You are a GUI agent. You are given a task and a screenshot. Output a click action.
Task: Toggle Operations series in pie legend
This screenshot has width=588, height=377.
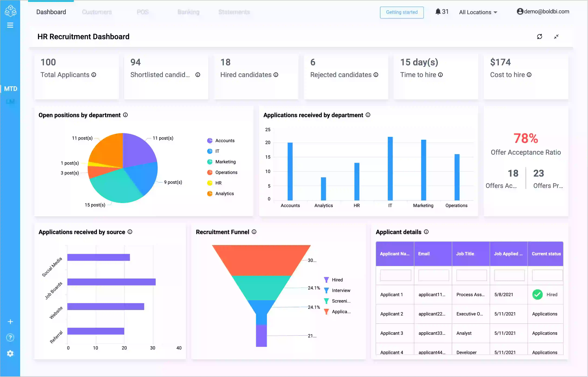pos(222,173)
